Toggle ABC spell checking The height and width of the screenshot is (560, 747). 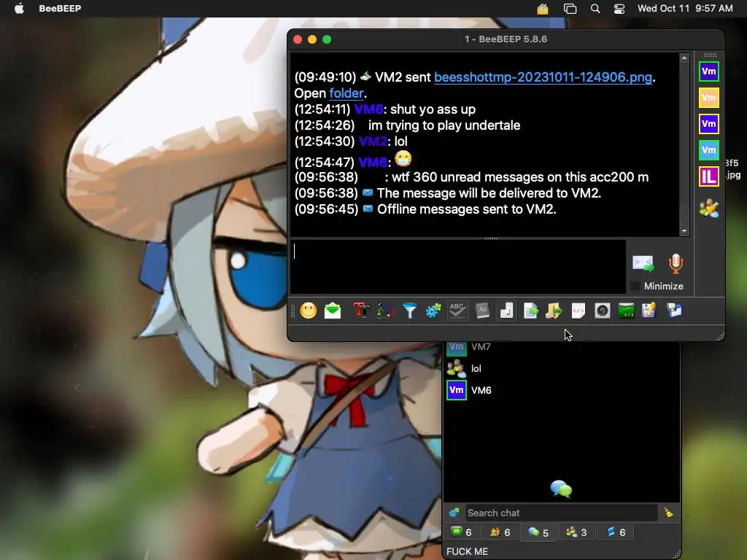click(x=457, y=311)
